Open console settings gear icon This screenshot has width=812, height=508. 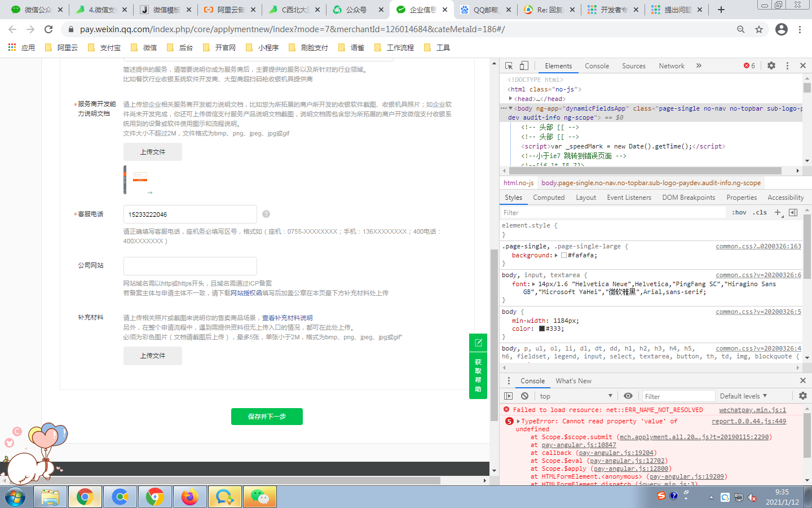coord(803,396)
